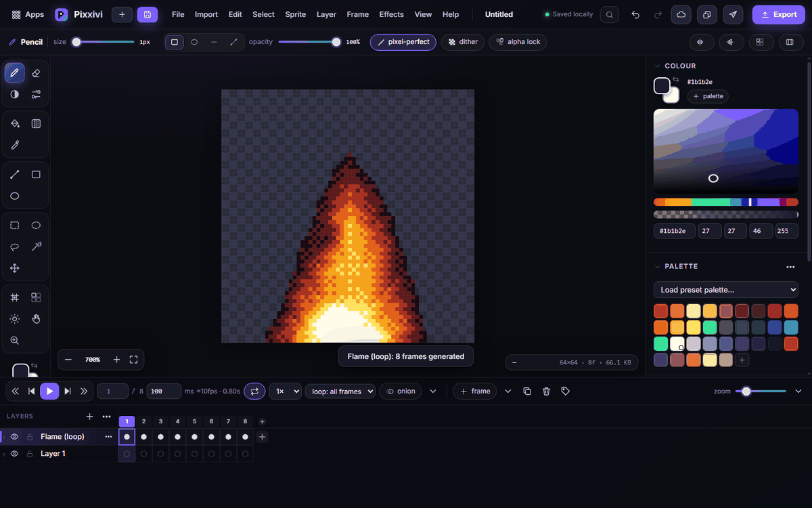The width and height of the screenshot is (812, 508).
Task: Toggle the dither option
Action: (464, 42)
